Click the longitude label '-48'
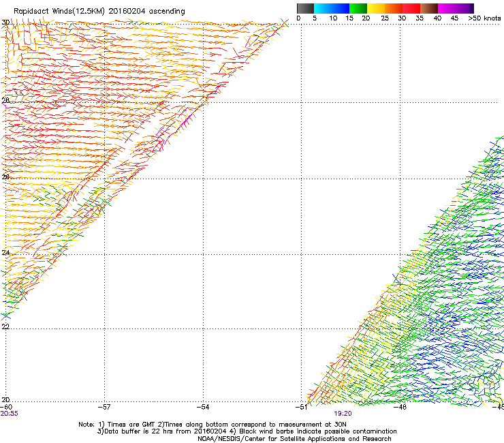504x443 pixels. click(x=400, y=407)
